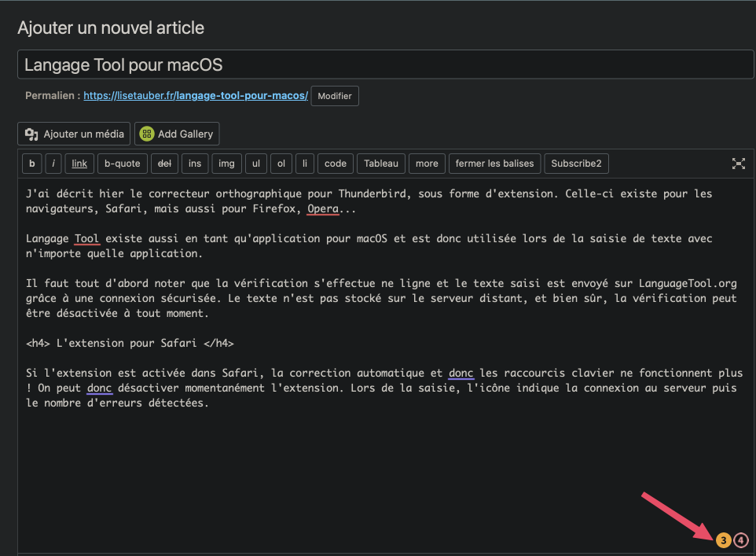Click the fullscreen expand editor icon
756x556 pixels.
point(738,164)
